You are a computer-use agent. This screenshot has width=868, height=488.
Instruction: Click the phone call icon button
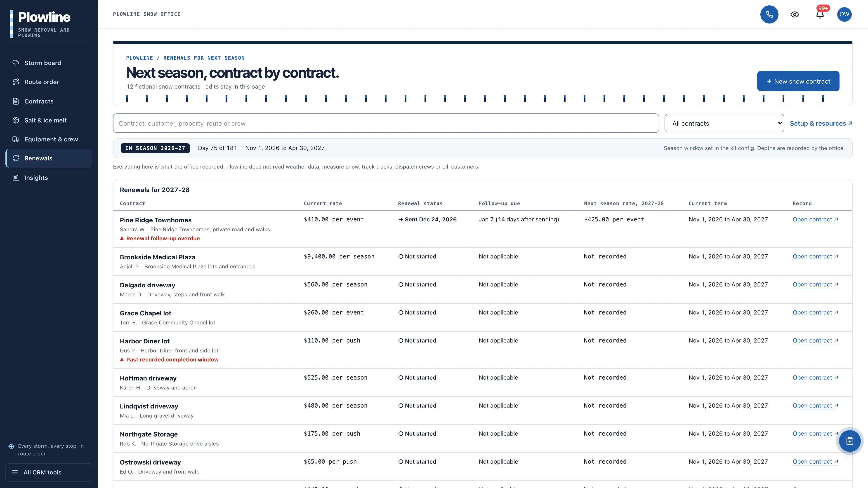[x=769, y=14]
